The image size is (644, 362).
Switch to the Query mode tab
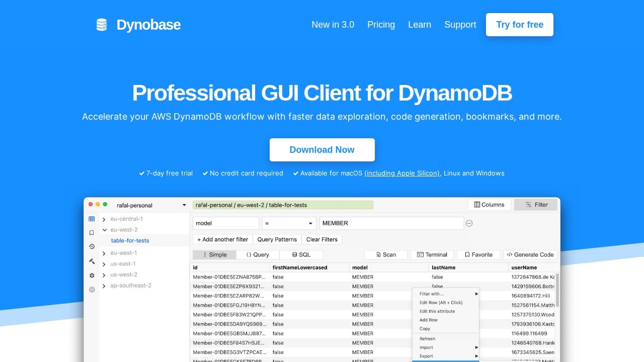[258, 254]
